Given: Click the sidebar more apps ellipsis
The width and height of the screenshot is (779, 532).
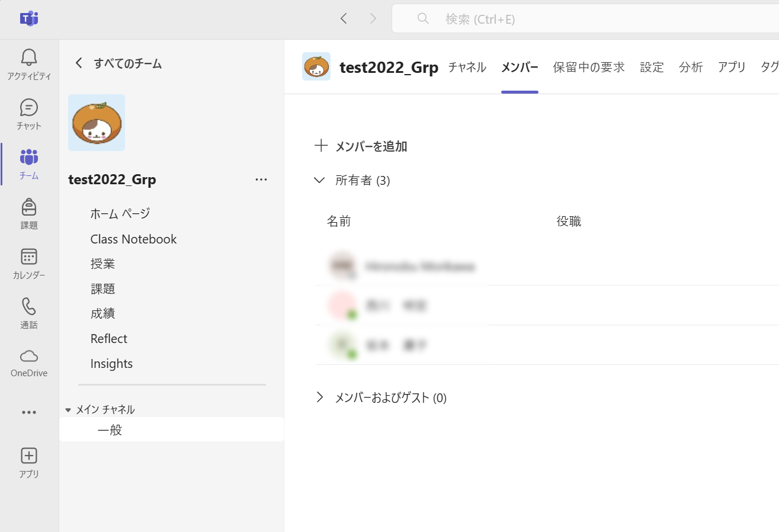Looking at the screenshot, I should click(x=29, y=412).
